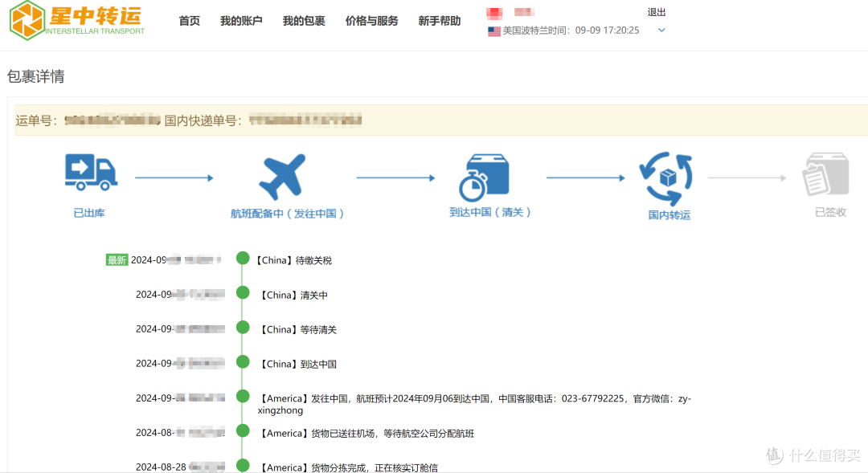Select the 国内转运 label

(x=669, y=214)
